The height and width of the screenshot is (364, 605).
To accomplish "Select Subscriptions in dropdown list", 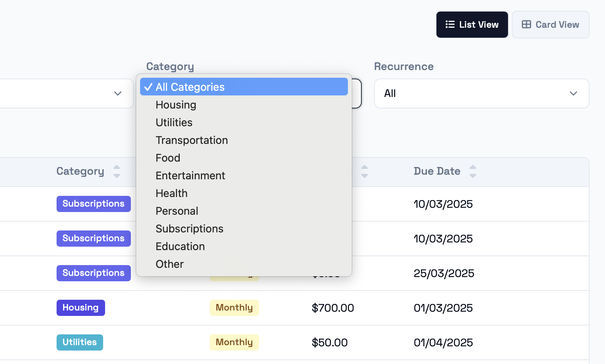I will tap(189, 229).
